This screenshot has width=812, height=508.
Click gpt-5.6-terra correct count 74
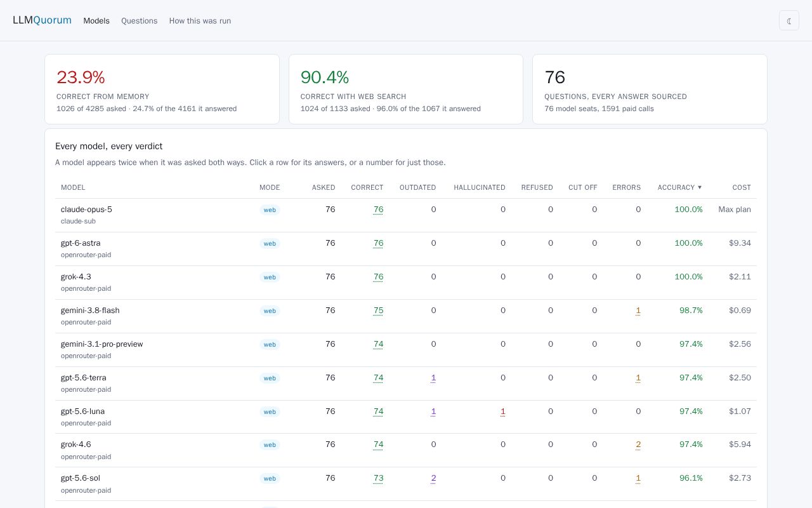378,378
